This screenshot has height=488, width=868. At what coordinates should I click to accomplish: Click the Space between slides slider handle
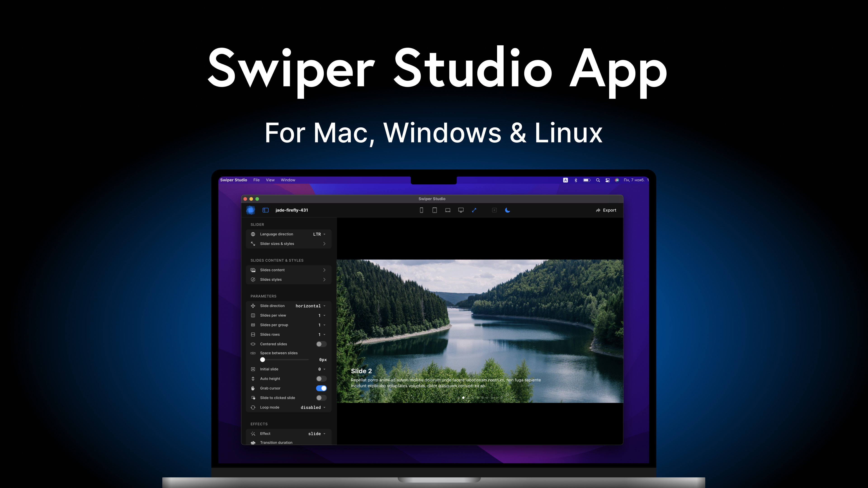pyautogui.click(x=262, y=360)
